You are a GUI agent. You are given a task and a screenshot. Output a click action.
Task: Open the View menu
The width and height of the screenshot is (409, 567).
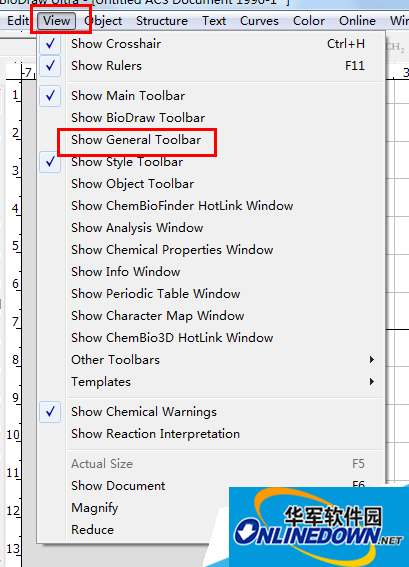pos(56,21)
